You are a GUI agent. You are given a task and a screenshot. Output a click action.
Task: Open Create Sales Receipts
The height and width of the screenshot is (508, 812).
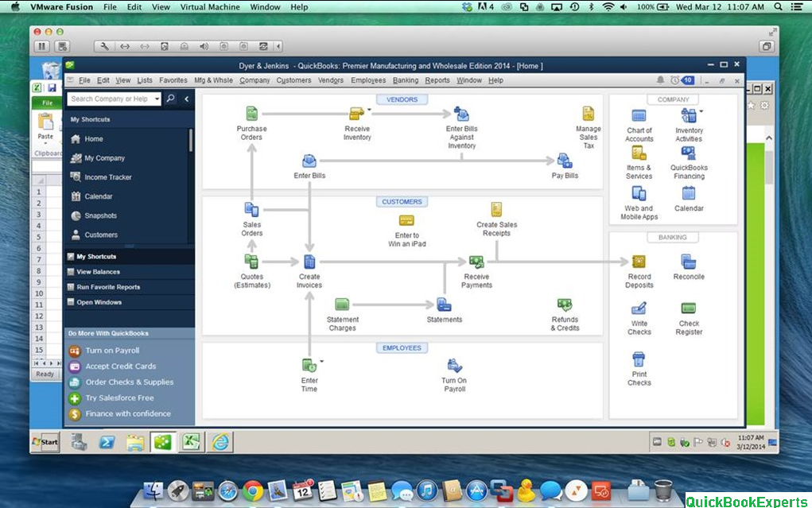(496, 209)
